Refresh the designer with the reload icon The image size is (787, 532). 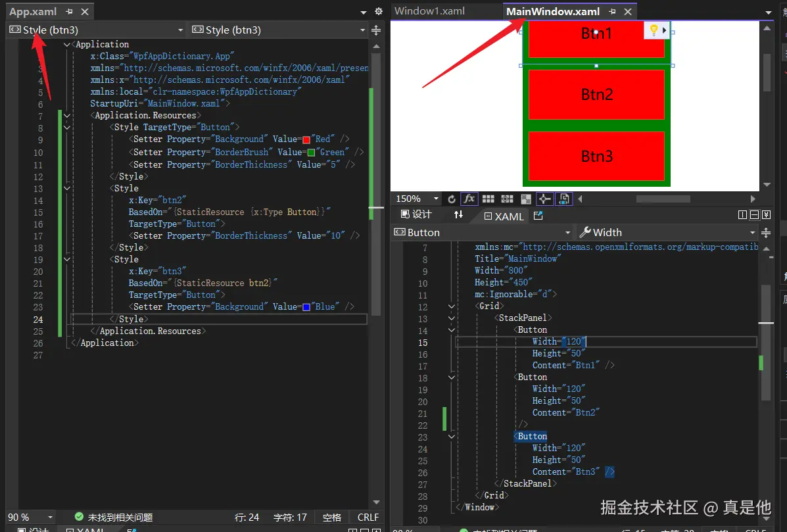[x=452, y=199]
